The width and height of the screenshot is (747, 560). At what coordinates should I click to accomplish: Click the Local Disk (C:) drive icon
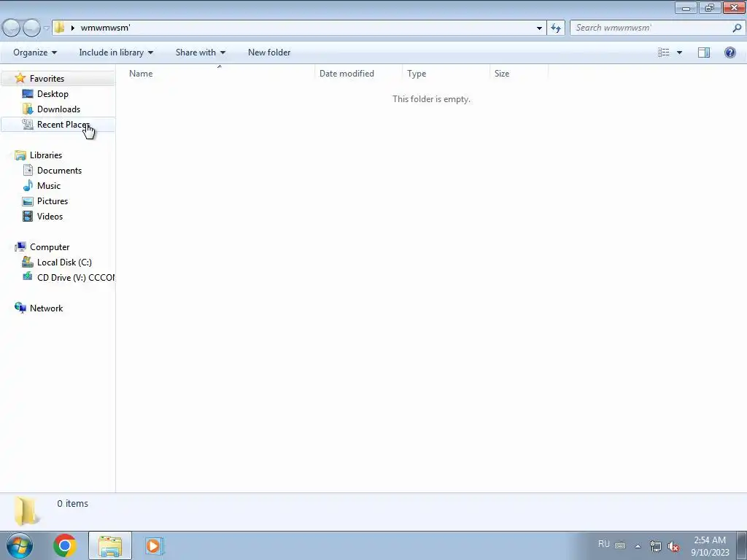tap(28, 262)
